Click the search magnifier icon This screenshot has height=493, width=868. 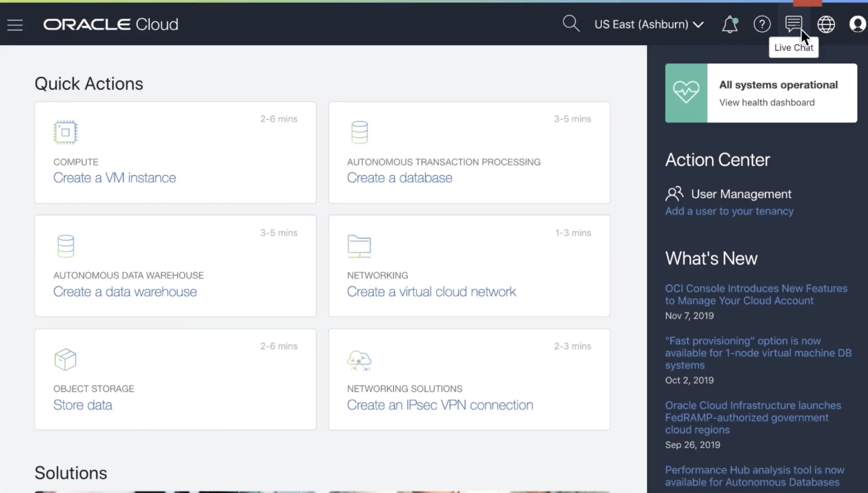pyautogui.click(x=571, y=24)
